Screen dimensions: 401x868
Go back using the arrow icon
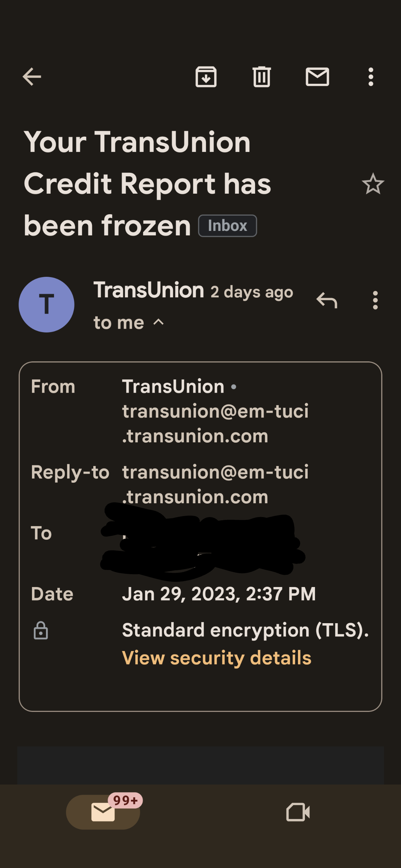click(x=32, y=77)
